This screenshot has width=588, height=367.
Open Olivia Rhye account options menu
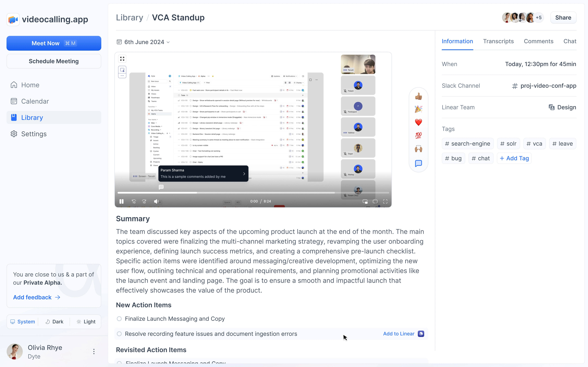click(94, 352)
